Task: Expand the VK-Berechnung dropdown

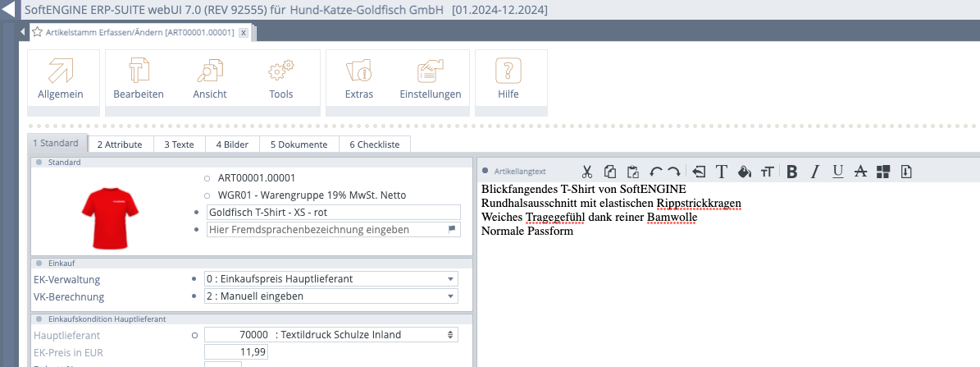Action: point(450,296)
